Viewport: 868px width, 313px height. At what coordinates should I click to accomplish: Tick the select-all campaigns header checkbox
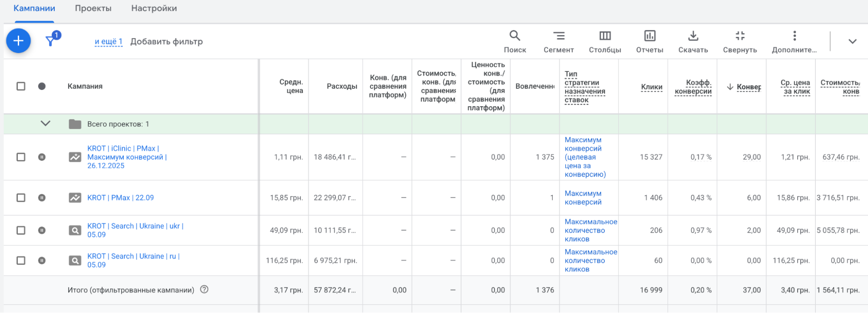point(21,86)
